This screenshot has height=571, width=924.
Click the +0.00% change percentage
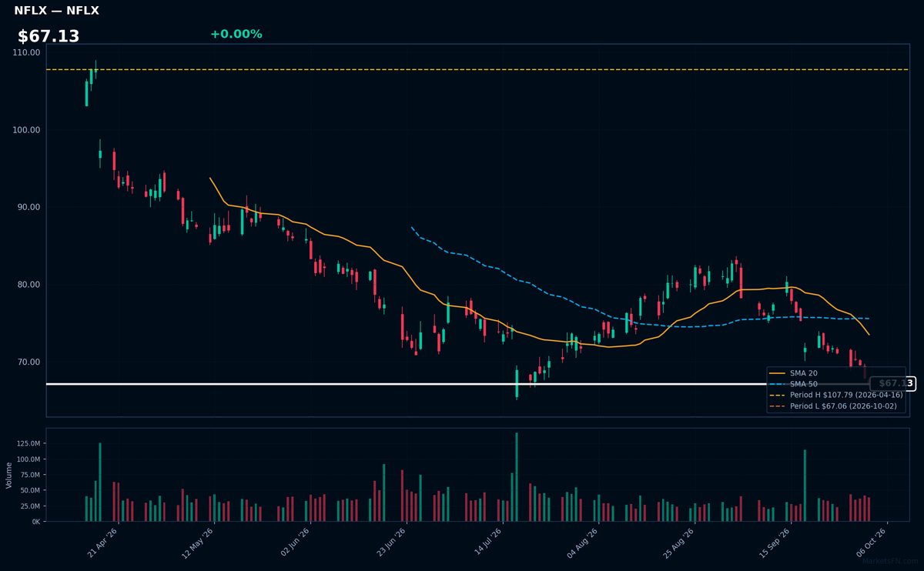236,34
